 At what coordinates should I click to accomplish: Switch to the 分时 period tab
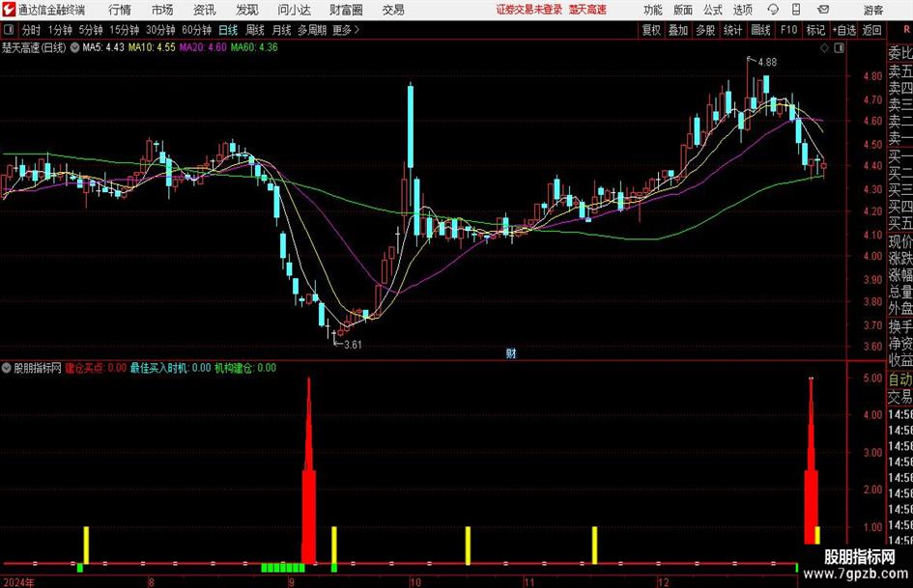[x=31, y=30]
